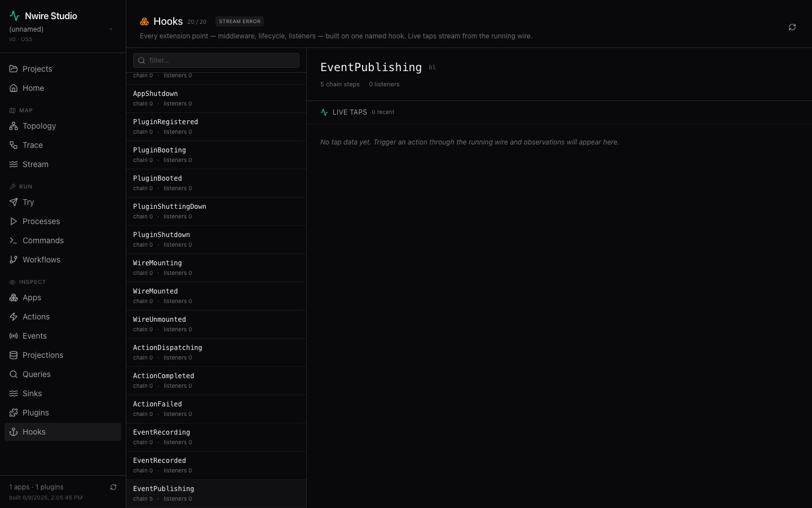The image size is (812, 508).
Task: Click the Stream Error status badge
Action: (x=240, y=21)
